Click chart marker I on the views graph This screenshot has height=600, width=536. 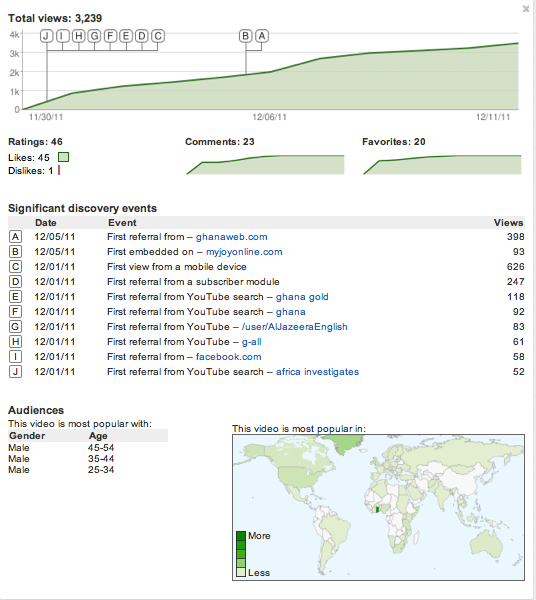pos(63,36)
